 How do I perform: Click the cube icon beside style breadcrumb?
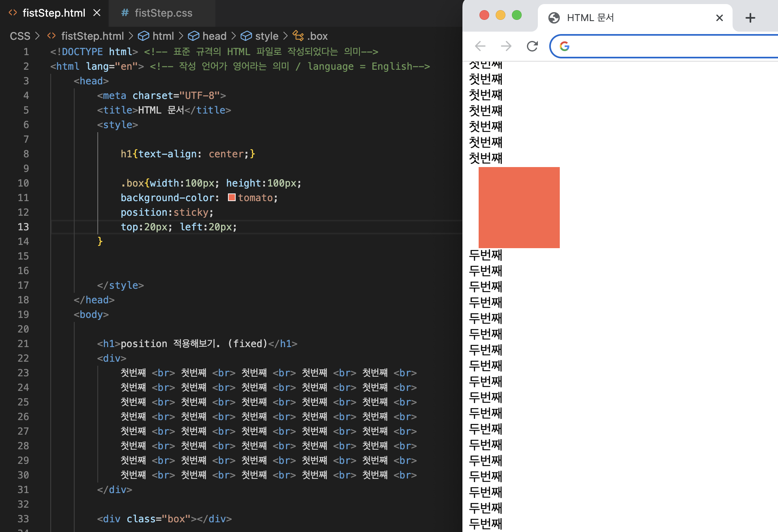pyautogui.click(x=246, y=36)
